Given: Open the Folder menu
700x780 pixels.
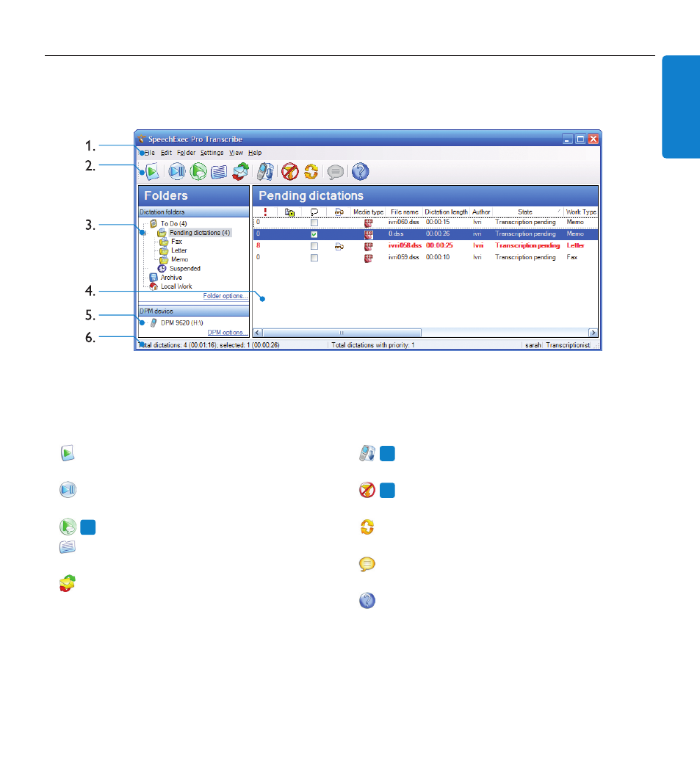Looking at the screenshot, I should [186, 153].
